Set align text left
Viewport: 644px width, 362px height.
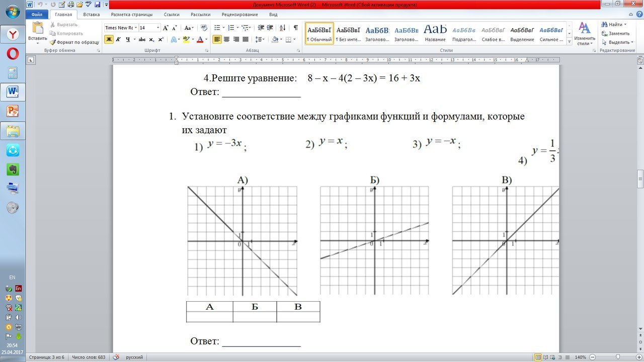point(217,39)
